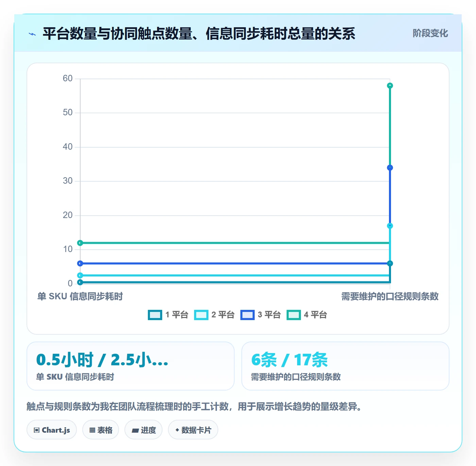This screenshot has height=466, width=476.
Task: Click the 需要维护的口径规则条数 card caption
Action: click(296, 377)
